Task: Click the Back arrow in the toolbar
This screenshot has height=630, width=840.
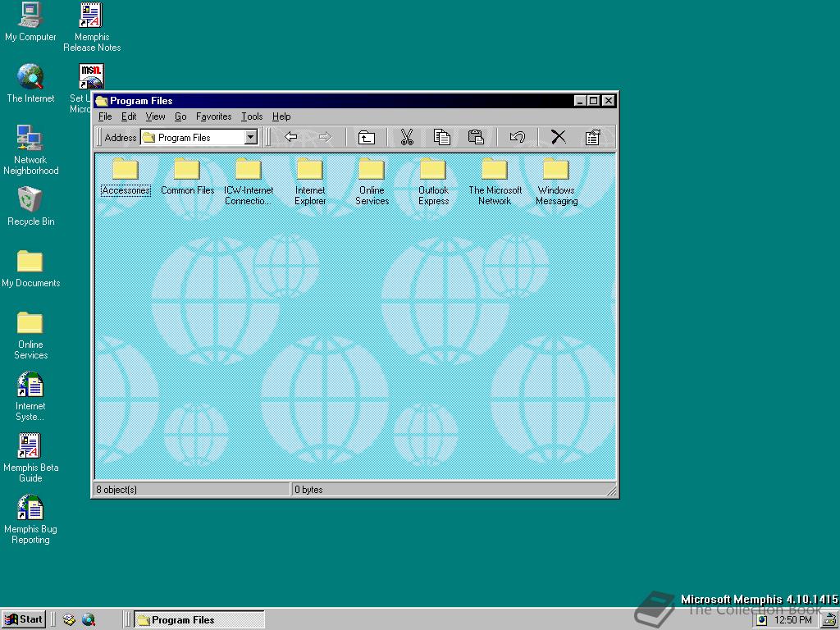Action: point(291,138)
